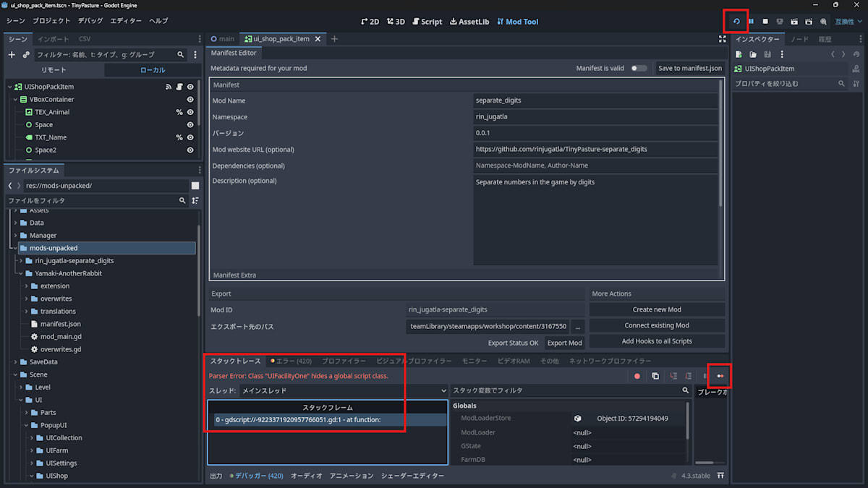Image resolution: width=868 pixels, height=488 pixels.
Task: Click Add Hooks to all Scripts
Action: coord(657,341)
